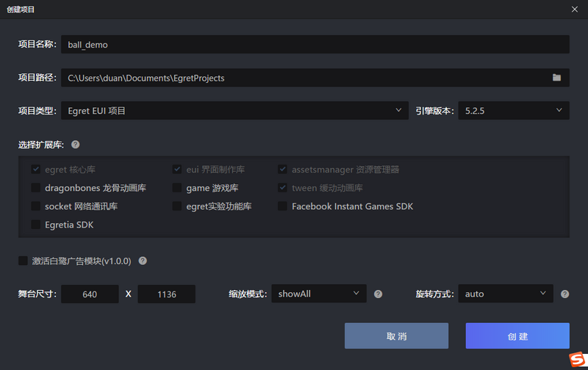Open help icon beside 激活白鹭广告模块
This screenshot has width=588, height=370.
(143, 261)
